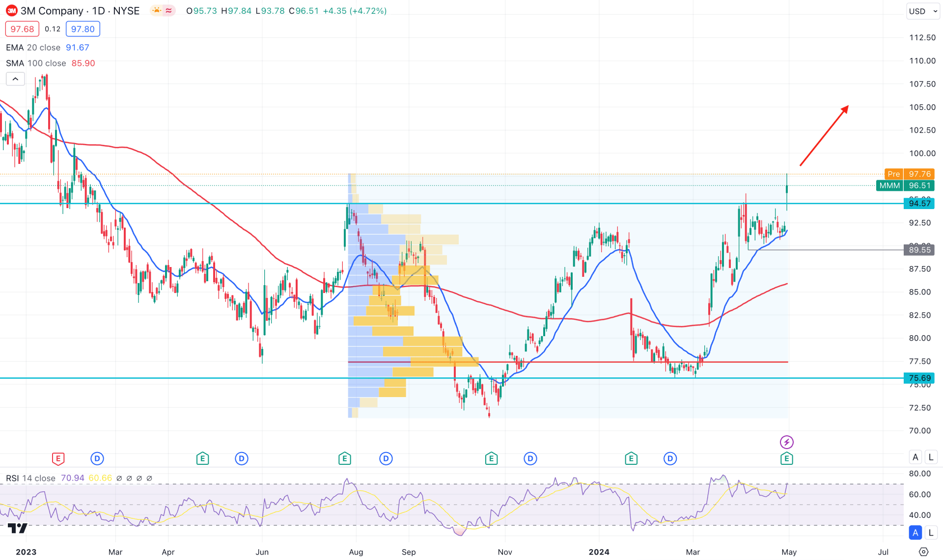
Task: Click the 2024 label on time axis
Action: 599,552
